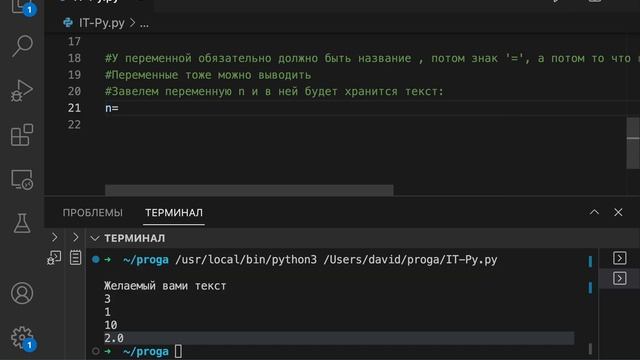Click line number 22 in the gutter
The height and width of the screenshot is (360, 640).
(x=74, y=124)
